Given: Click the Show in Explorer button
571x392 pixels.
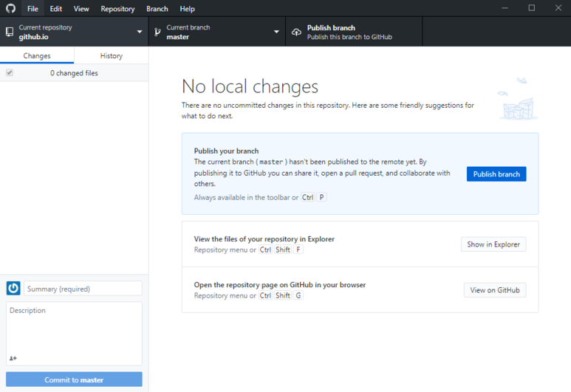Looking at the screenshot, I should tap(493, 244).
